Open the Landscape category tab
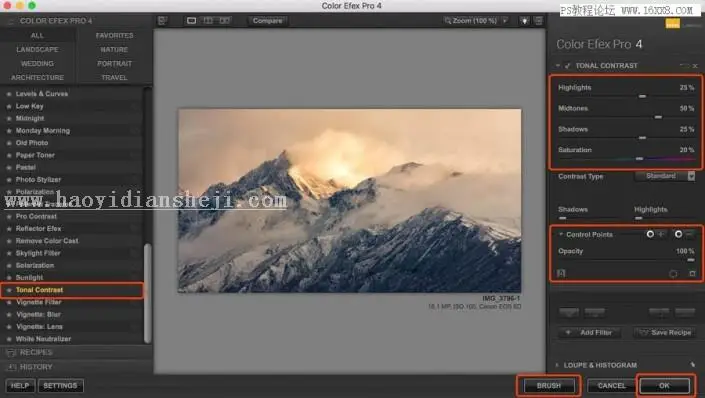Image resolution: width=705 pixels, height=398 pixels. (37, 49)
